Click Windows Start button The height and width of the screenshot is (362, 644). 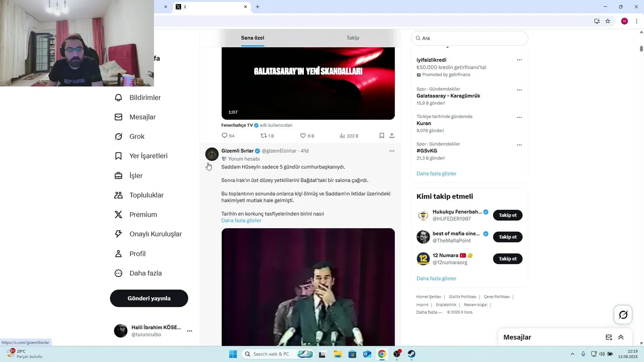click(x=233, y=354)
